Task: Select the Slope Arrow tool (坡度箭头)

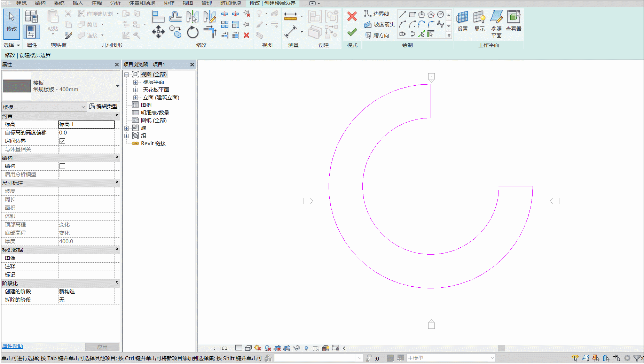Action: pos(379,24)
